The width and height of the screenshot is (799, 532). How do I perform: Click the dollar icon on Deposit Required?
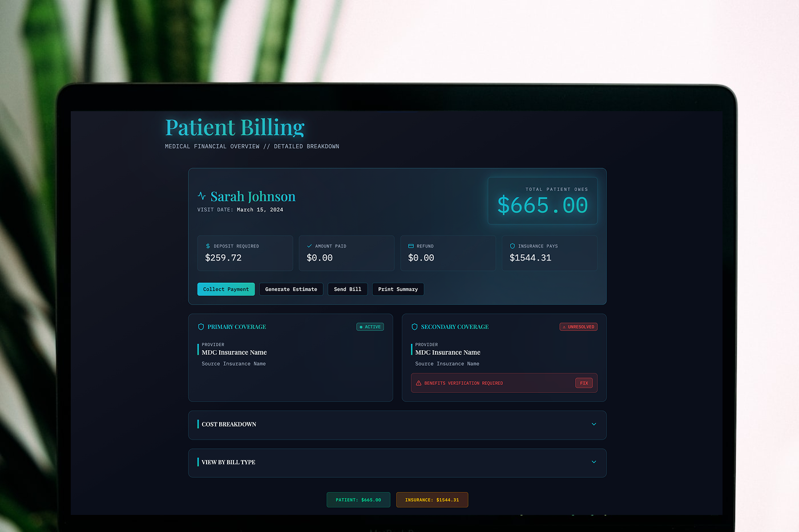208,246
